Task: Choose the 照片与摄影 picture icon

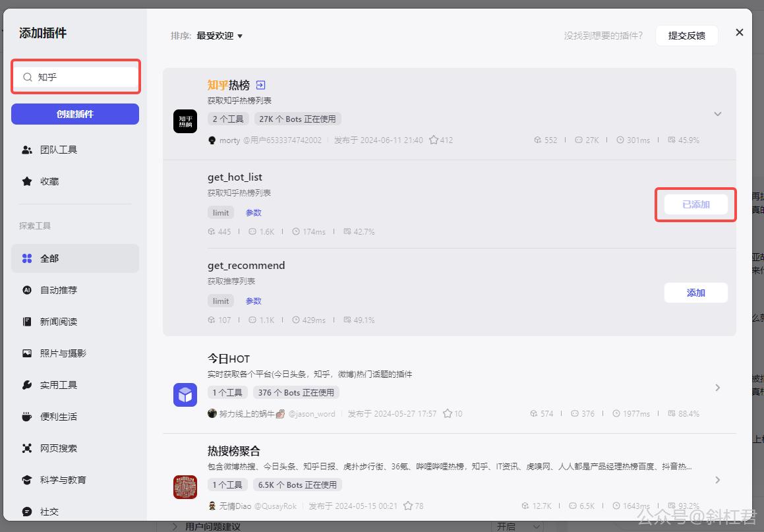Action: click(x=27, y=353)
